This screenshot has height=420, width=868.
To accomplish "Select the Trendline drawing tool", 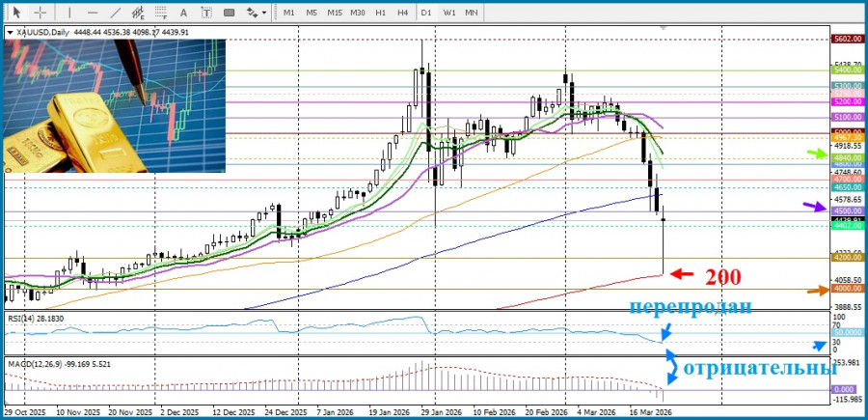I will click(x=115, y=13).
